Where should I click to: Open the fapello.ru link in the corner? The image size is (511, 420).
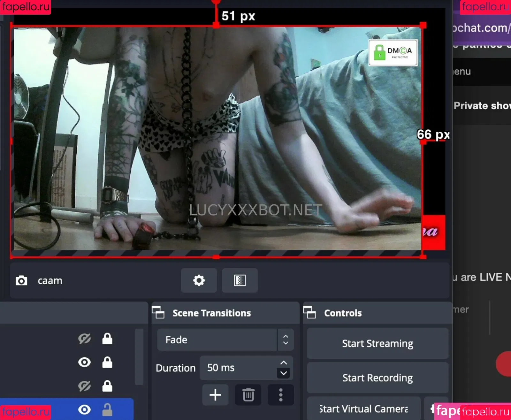[26, 6]
